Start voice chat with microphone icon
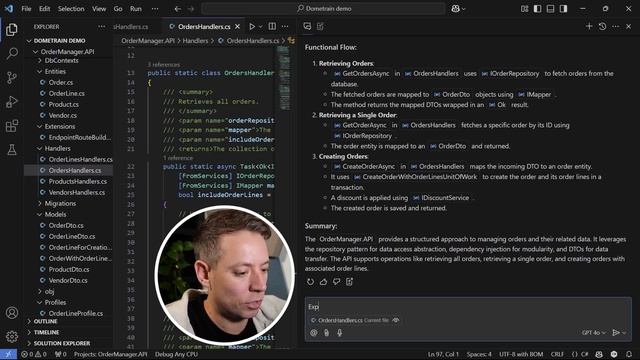 click(x=339, y=333)
